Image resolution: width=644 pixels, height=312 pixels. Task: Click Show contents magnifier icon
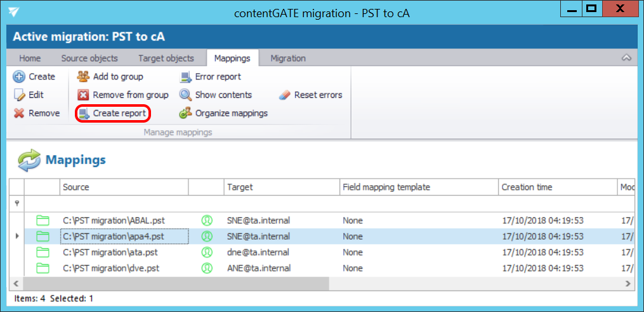(x=185, y=95)
